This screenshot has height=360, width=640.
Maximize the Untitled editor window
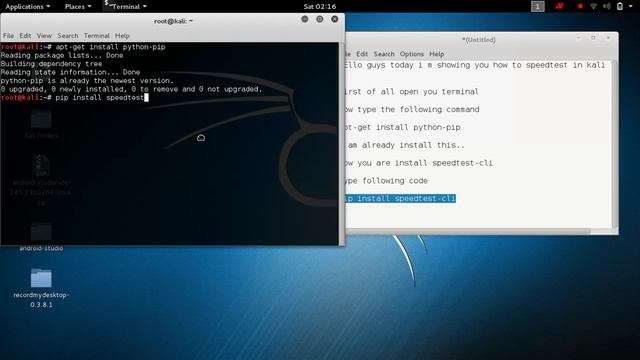593,38
